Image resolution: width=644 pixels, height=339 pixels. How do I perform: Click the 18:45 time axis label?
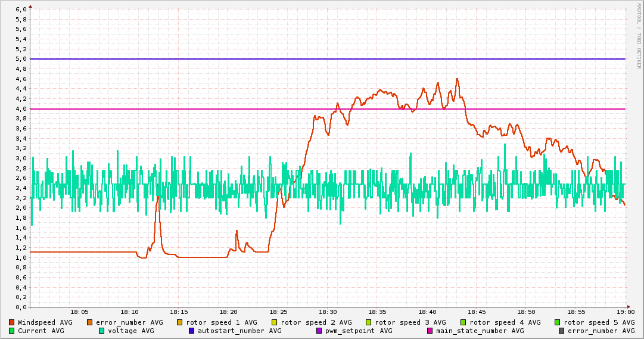(477, 312)
